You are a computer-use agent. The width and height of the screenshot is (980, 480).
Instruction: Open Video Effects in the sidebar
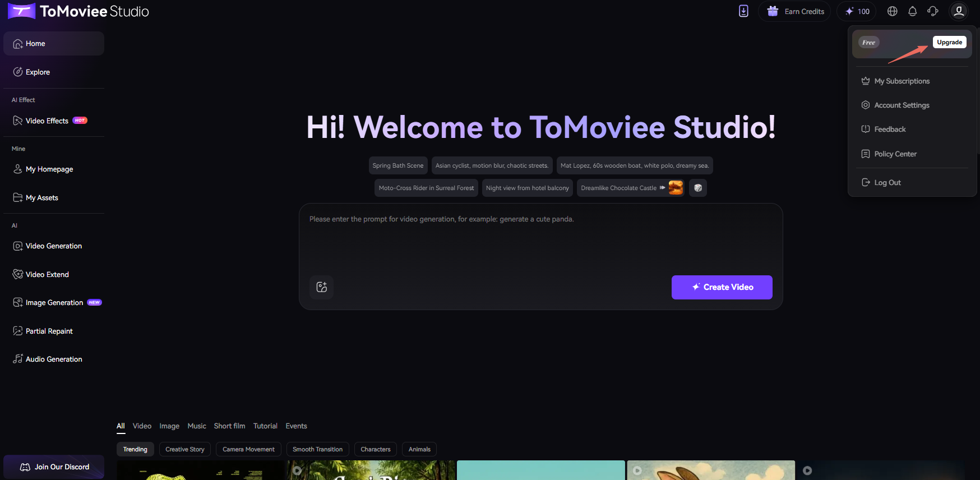coord(47,121)
